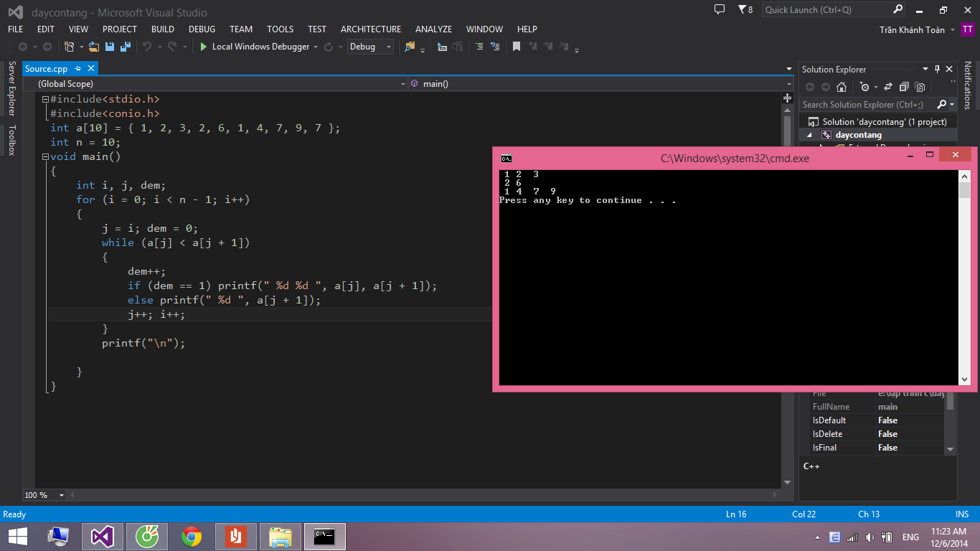Collapse the daycontang project node
Viewport: 980px width, 551px height.
coord(810,135)
